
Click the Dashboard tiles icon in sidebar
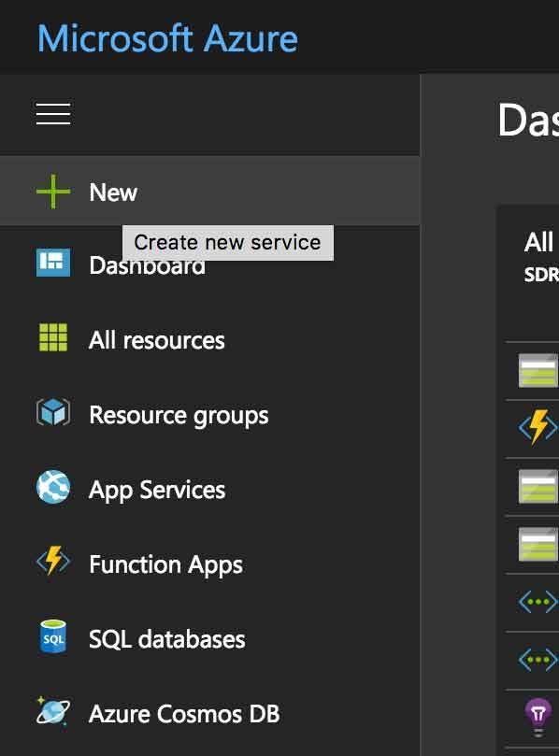point(53,263)
